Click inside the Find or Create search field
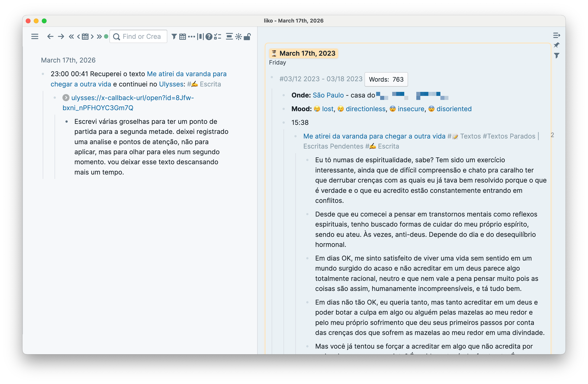 pyautogui.click(x=138, y=37)
